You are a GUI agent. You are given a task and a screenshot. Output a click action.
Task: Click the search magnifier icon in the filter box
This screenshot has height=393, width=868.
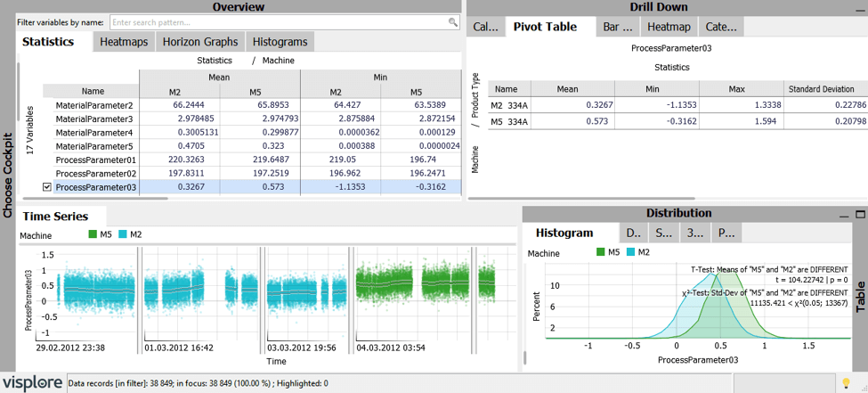click(454, 22)
